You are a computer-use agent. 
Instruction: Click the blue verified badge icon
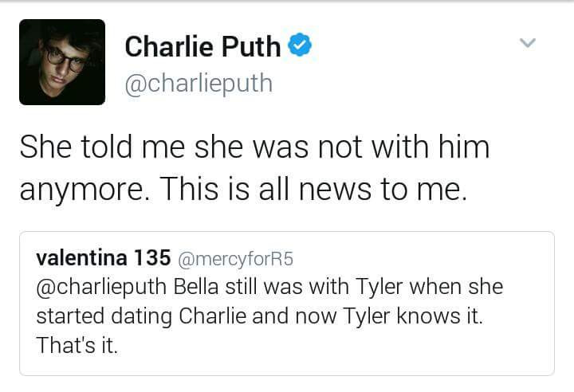click(299, 48)
